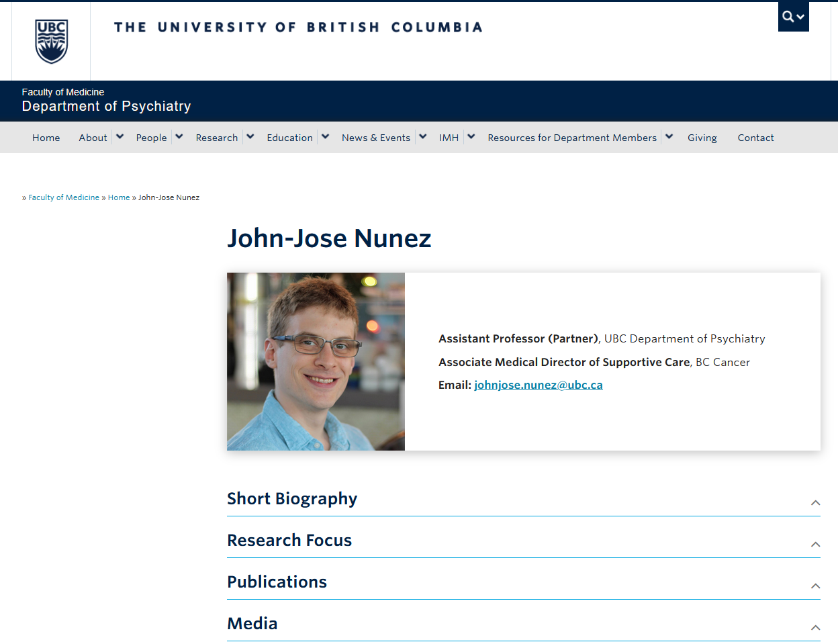Open Resources for Department Members menu
The image size is (838, 644).
tap(572, 138)
